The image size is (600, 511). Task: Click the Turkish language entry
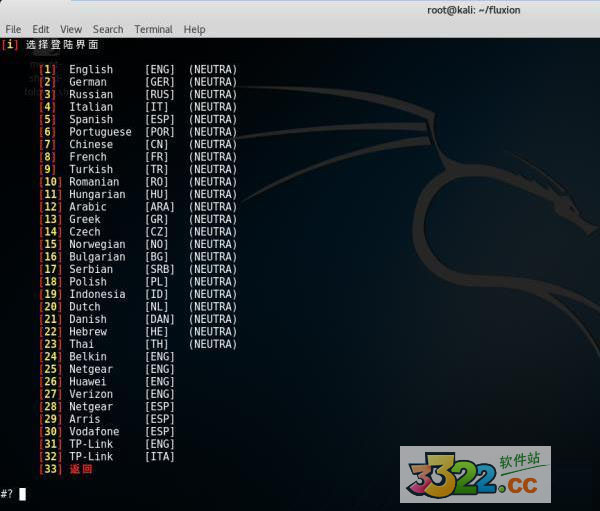91,169
